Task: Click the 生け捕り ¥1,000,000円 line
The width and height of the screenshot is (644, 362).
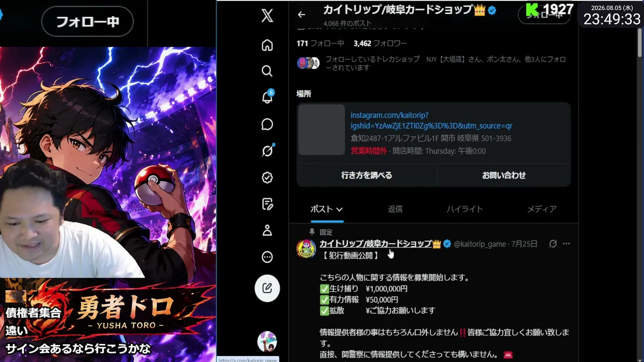Action: click(x=364, y=289)
